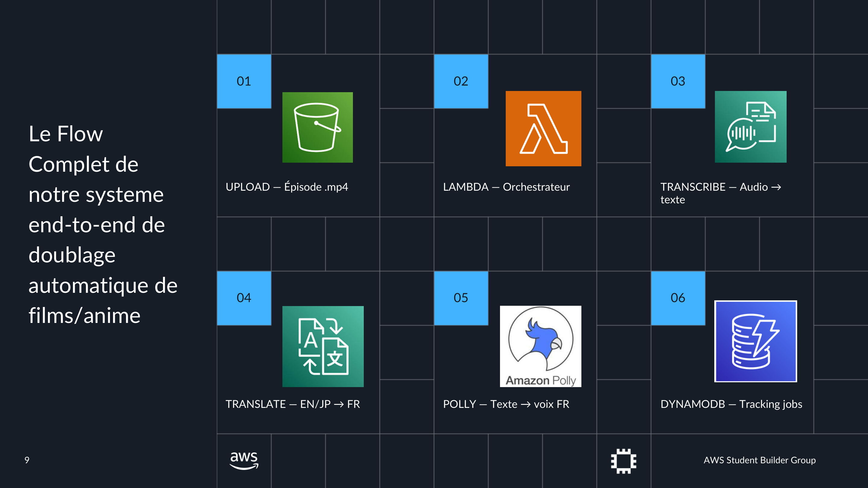Viewport: 868px width, 488px height.
Task: Click the 'UPLOAD — Épisode .mp4' caption
Action: pos(287,186)
